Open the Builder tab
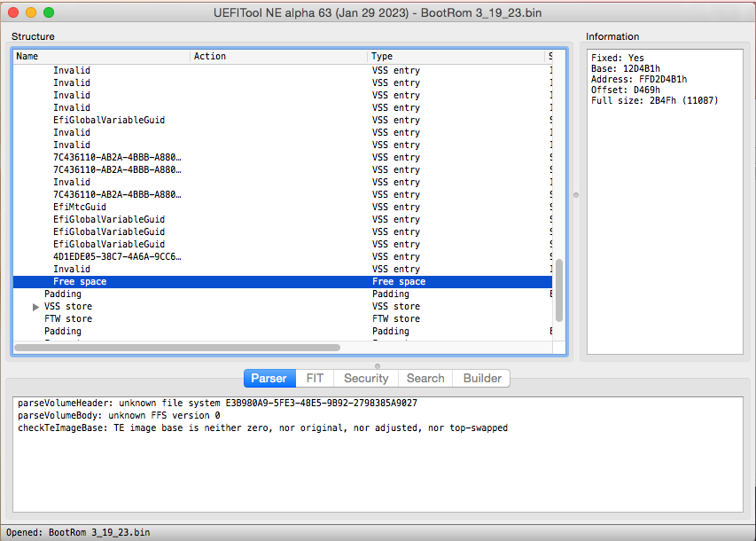The width and height of the screenshot is (756, 541). pos(481,379)
